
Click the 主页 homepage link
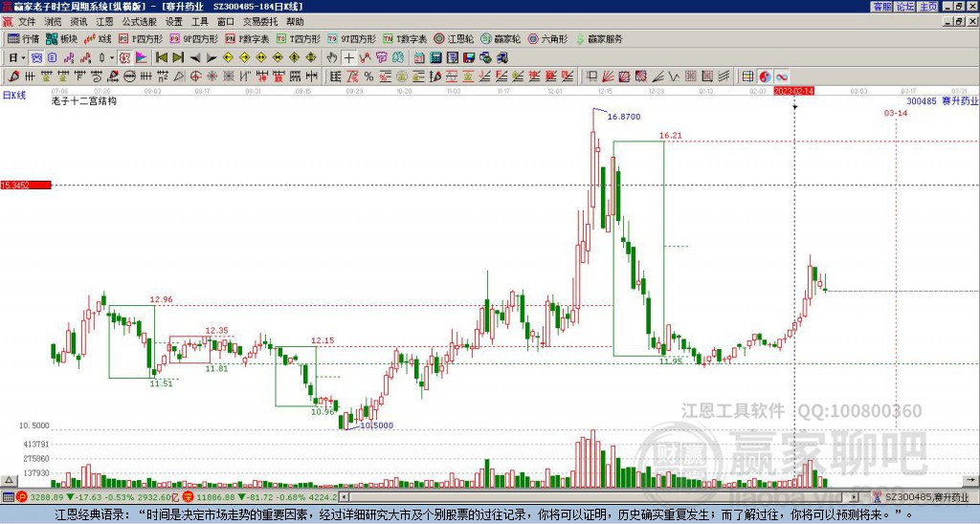click(928, 7)
